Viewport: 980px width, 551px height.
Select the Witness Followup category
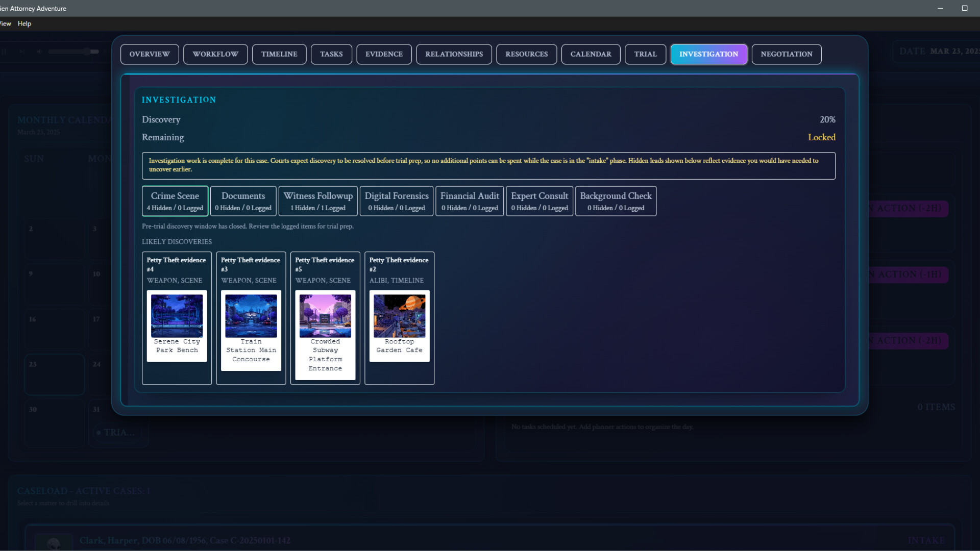317,201
